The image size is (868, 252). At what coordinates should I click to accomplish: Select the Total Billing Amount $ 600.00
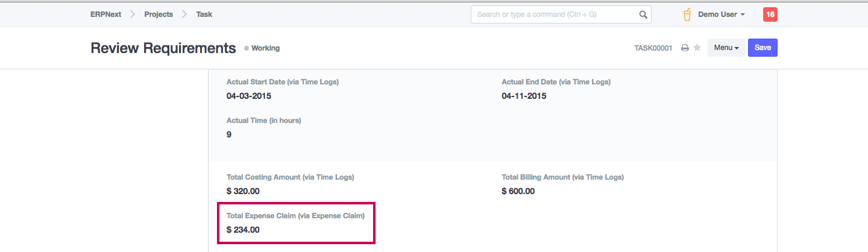518,191
